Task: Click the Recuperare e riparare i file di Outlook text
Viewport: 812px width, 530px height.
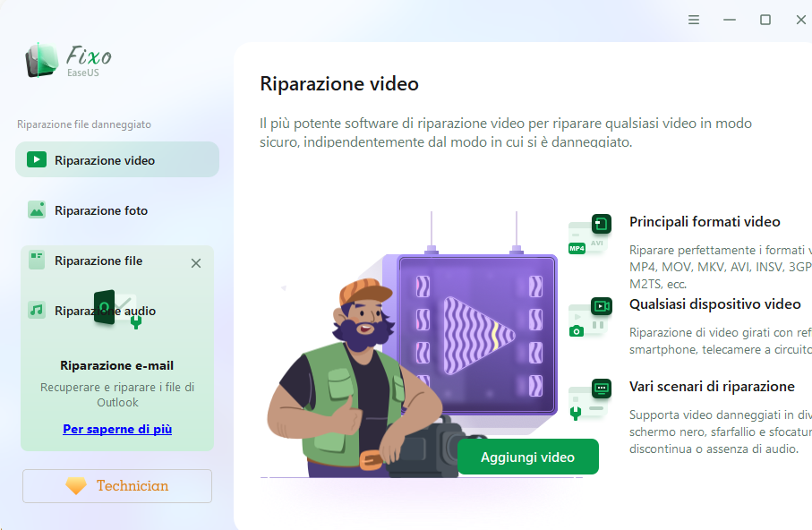Action: 117,395
